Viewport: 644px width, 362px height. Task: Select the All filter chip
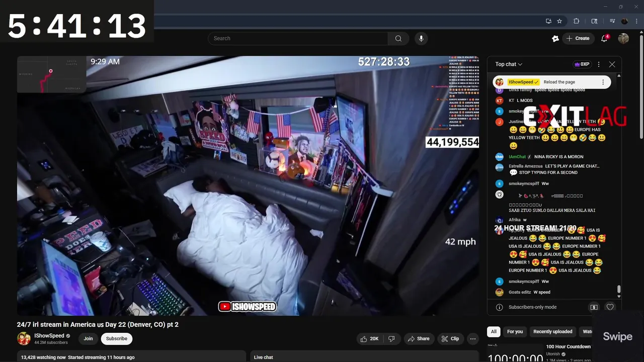(494, 332)
